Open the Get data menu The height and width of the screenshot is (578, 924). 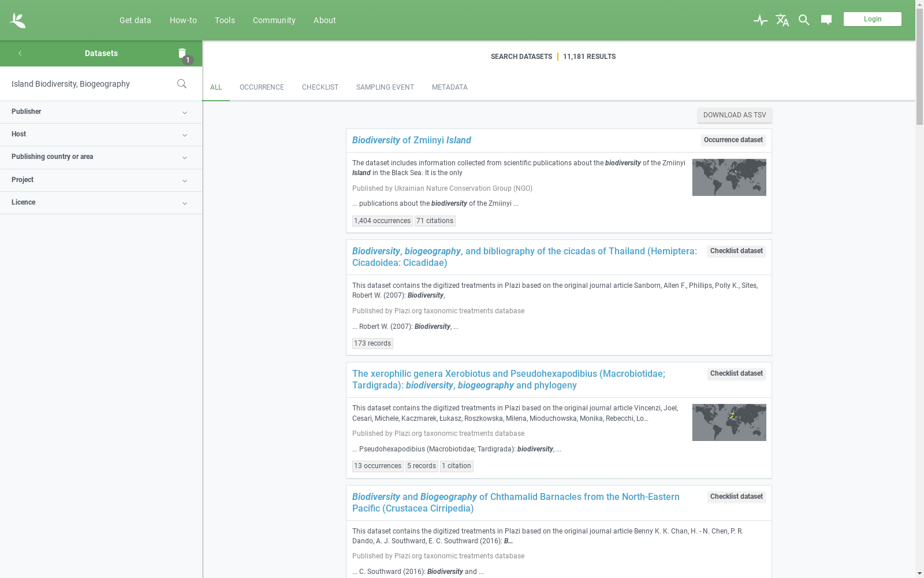135,20
